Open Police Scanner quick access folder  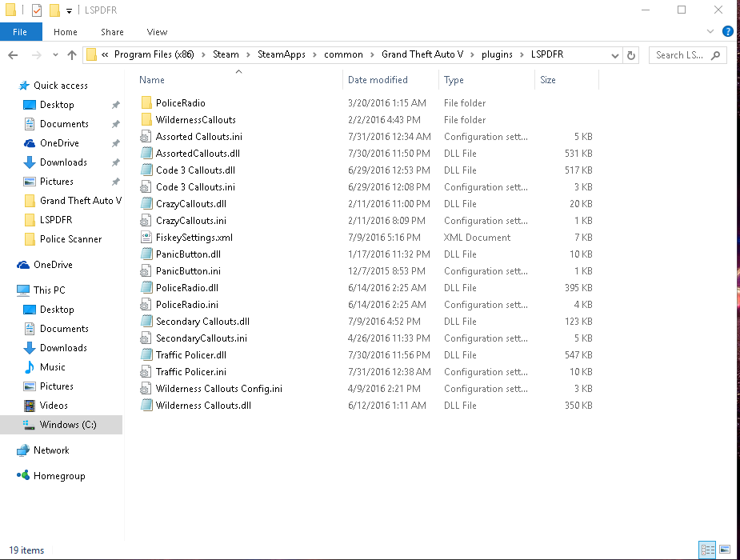click(70, 239)
